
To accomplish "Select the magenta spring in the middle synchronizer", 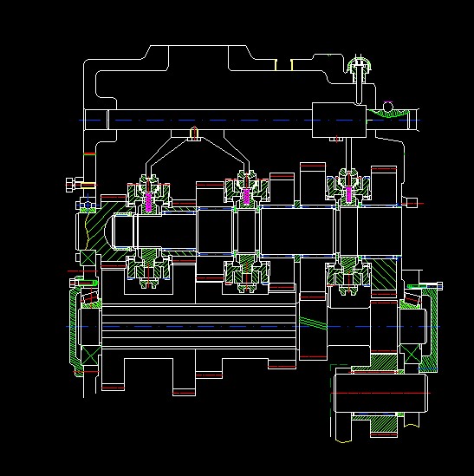I will 246,197.
